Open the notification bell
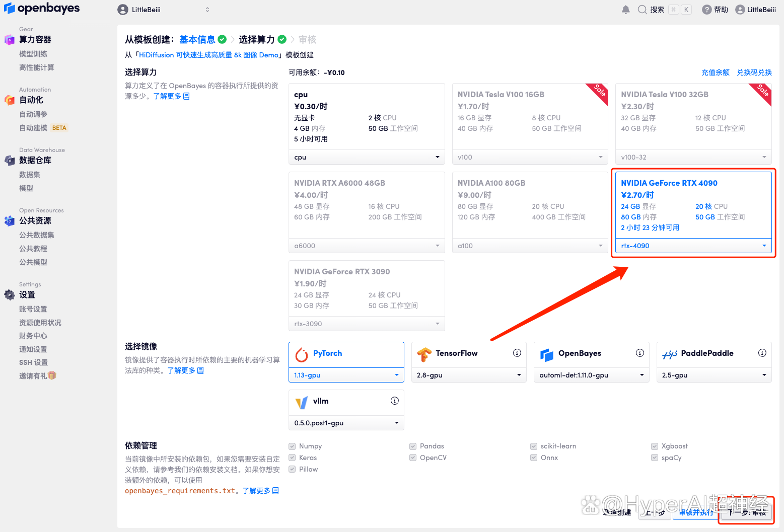 [x=625, y=10]
